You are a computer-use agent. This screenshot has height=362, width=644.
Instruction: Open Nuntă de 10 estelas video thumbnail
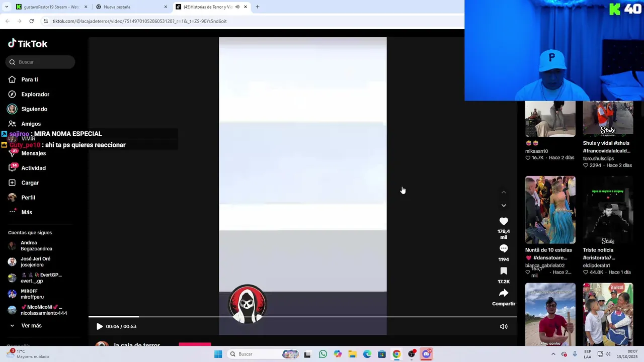(550, 210)
